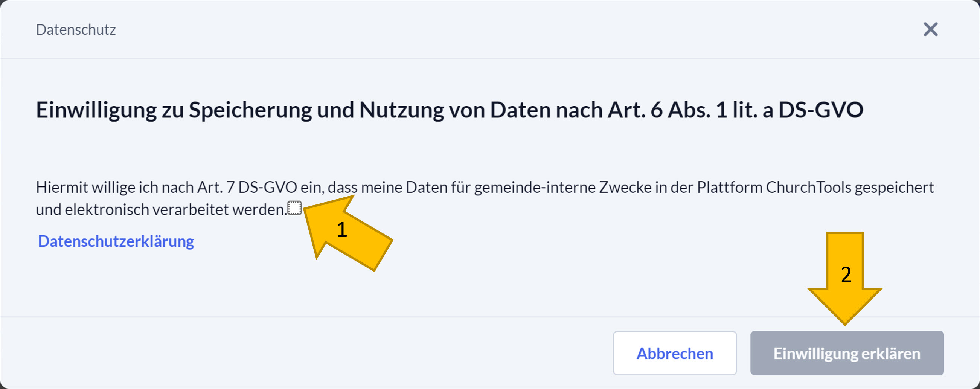Close the Datenschutz dialog with the X

tap(930, 29)
